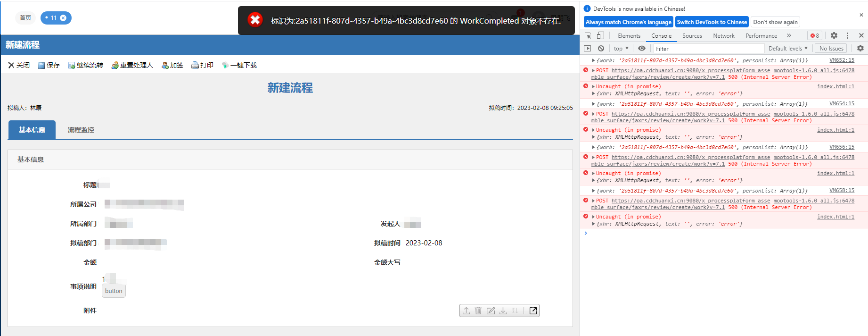The image size is (868, 336).
Task: Toggle the device toolbar in DevTools
Action: tap(600, 35)
